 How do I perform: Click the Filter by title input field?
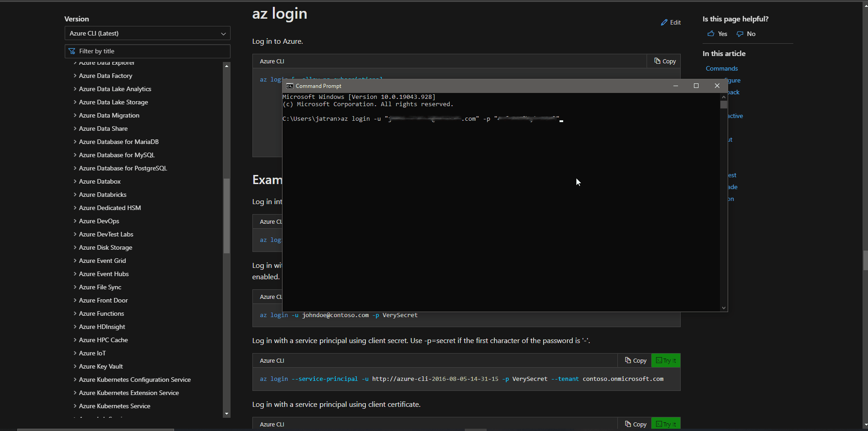(147, 51)
